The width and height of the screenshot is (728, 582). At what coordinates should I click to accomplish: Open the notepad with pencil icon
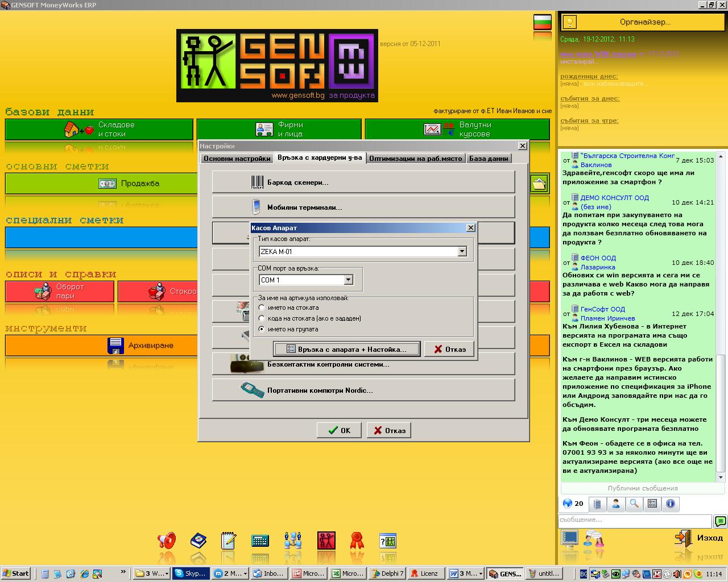click(x=229, y=540)
